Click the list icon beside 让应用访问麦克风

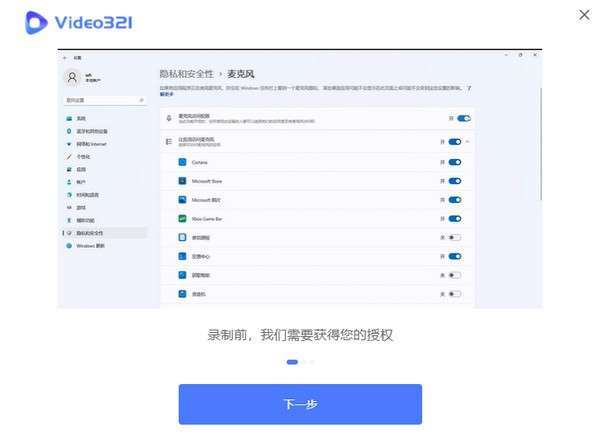pos(169,142)
